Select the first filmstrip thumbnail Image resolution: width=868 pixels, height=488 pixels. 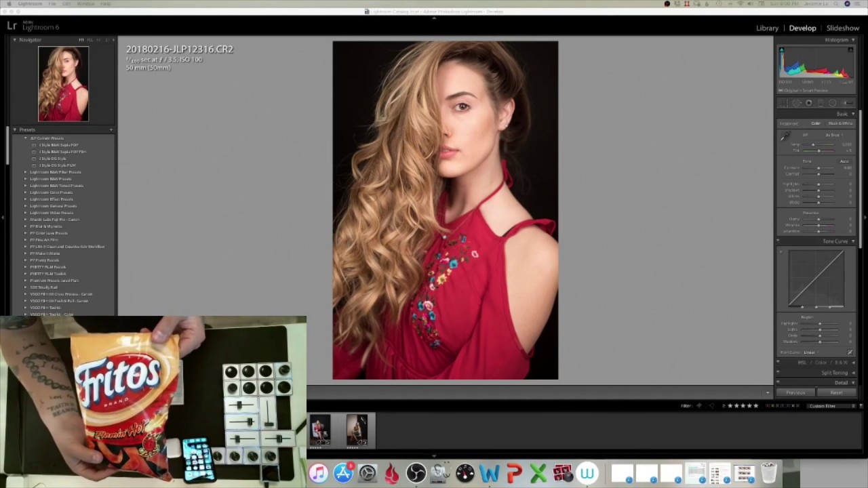tap(320, 430)
